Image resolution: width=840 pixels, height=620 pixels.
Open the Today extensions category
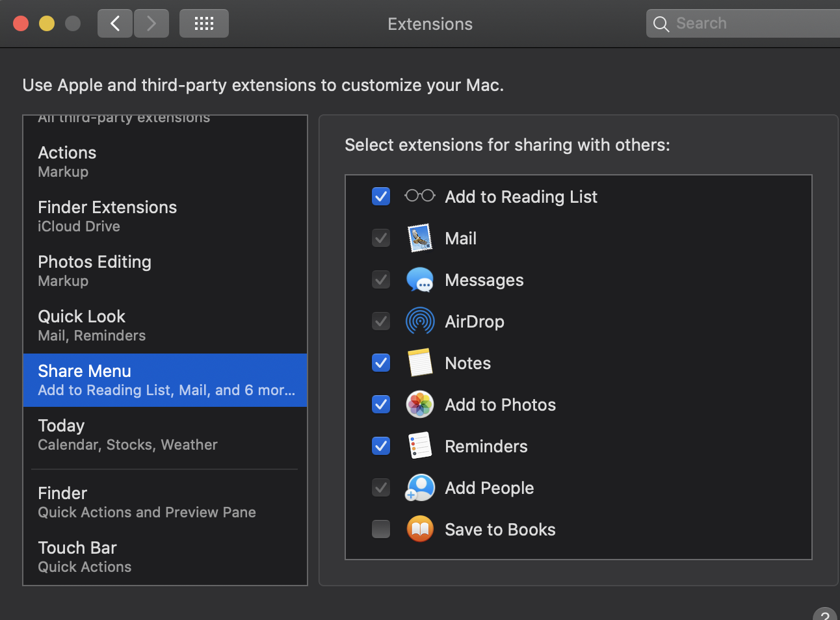tap(165, 435)
